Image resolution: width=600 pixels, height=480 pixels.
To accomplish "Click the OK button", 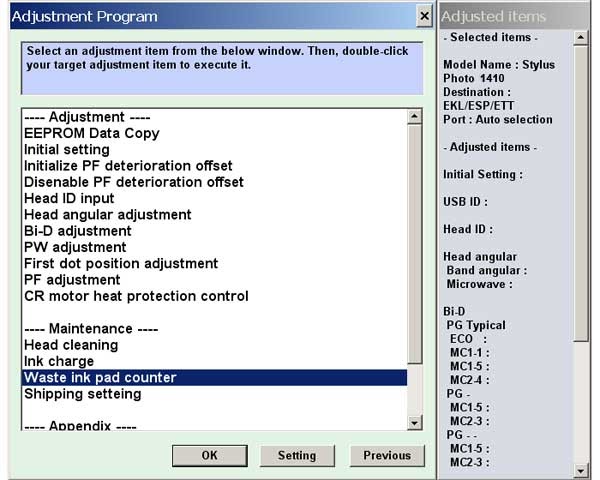I will point(209,456).
